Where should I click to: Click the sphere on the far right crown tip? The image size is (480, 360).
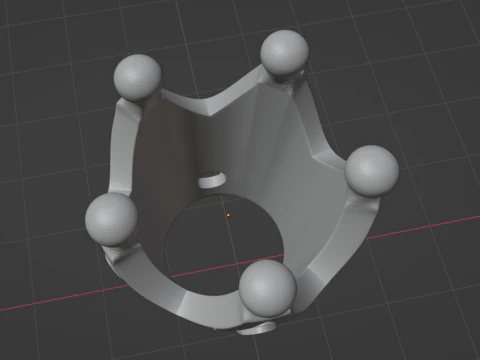pyautogui.click(x=372, y=171)
